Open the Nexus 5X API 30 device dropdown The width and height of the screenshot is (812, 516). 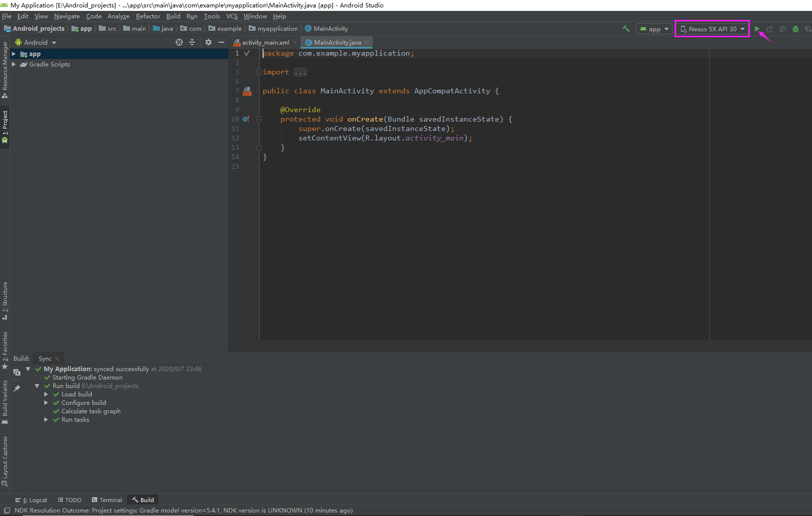(712, 29)
